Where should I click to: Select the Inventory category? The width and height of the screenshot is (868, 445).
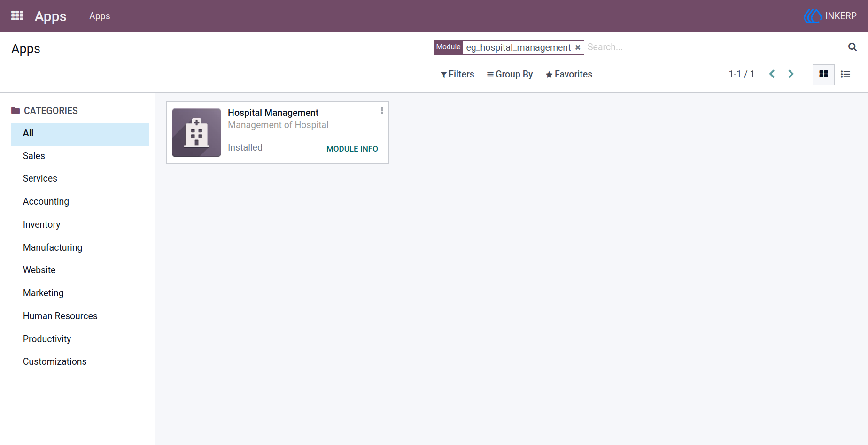tap(80, 224)
